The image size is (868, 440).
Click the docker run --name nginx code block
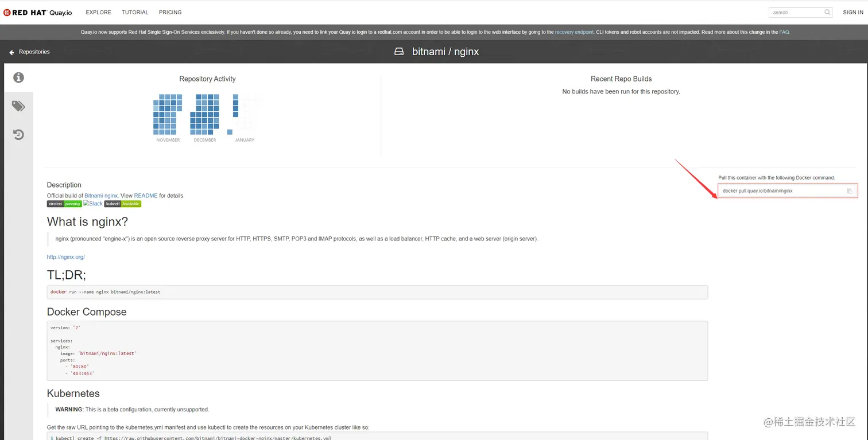click(377, 292)
